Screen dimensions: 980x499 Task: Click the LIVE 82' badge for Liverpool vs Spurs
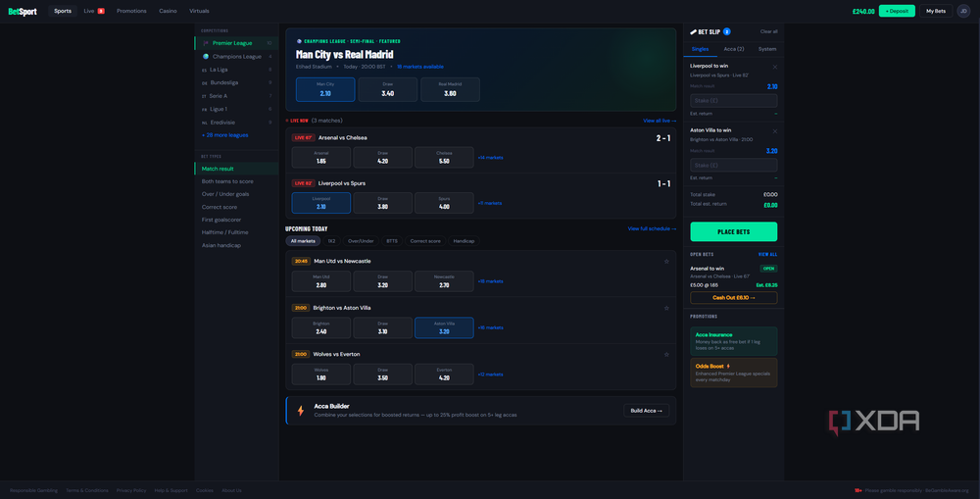(303, 183)
